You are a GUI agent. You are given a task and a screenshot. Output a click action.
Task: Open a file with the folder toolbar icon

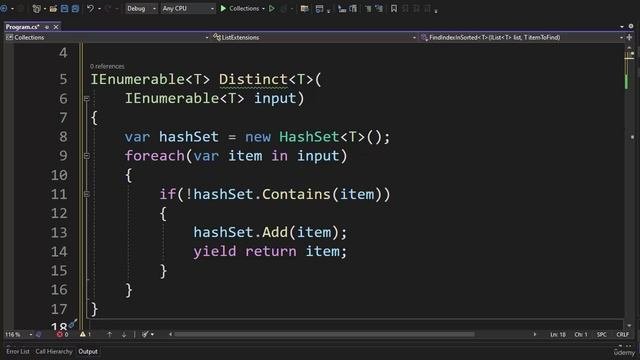click(x=53, y=9)
